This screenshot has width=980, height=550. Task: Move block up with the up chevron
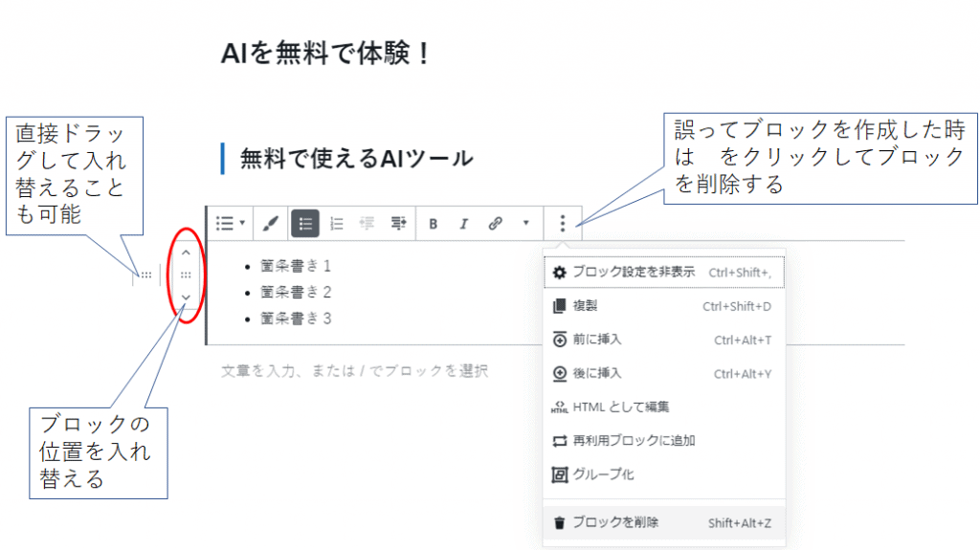186,253
